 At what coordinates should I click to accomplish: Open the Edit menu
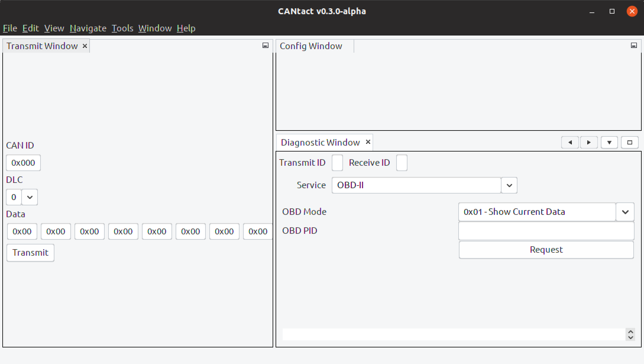pos(30,28)
